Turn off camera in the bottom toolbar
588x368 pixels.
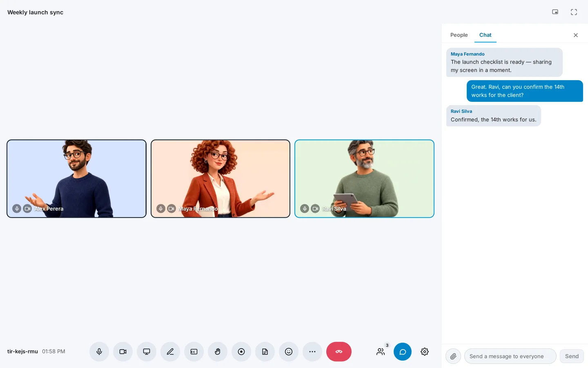123,352
